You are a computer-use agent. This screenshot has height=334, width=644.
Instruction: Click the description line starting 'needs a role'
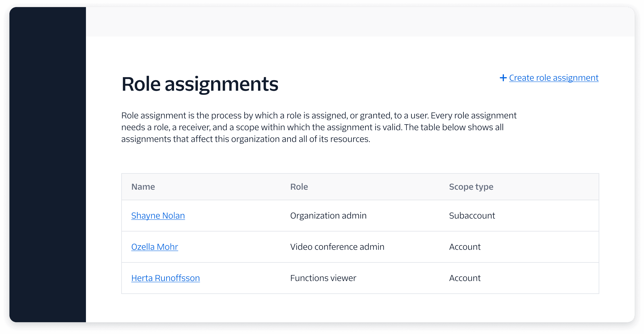point(312,127)
